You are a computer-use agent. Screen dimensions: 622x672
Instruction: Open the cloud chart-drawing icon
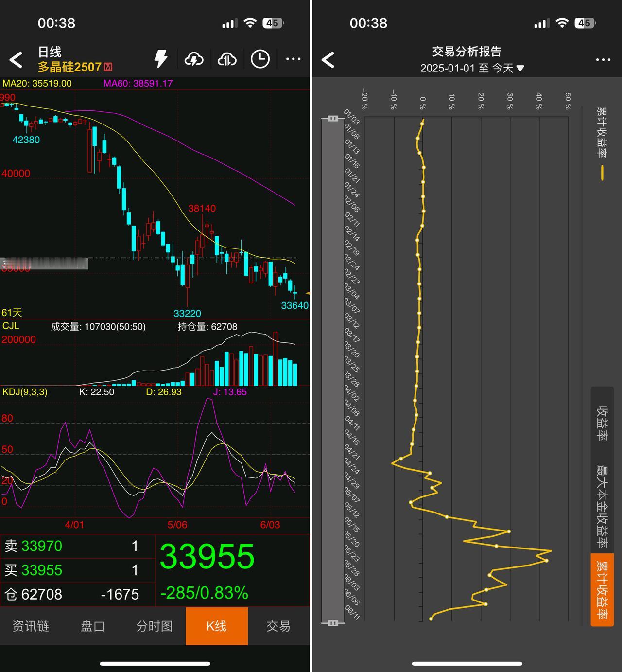(227, 59)
